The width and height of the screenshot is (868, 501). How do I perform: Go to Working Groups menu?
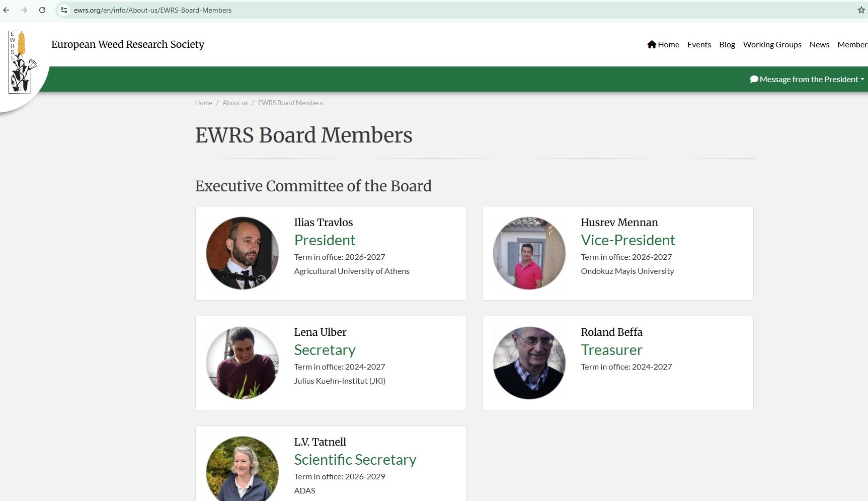772,44
